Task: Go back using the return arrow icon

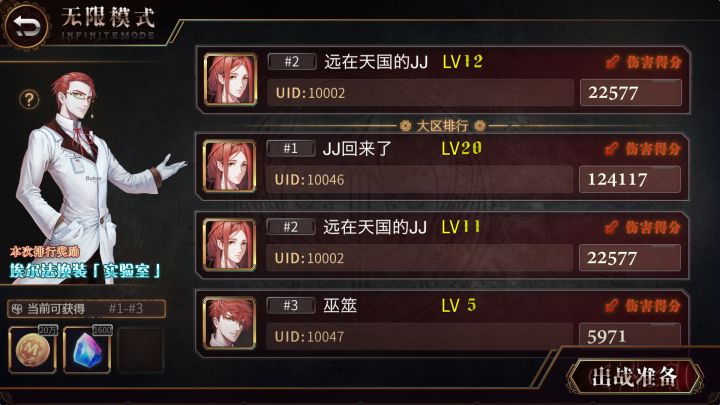Action: point(26,26)
